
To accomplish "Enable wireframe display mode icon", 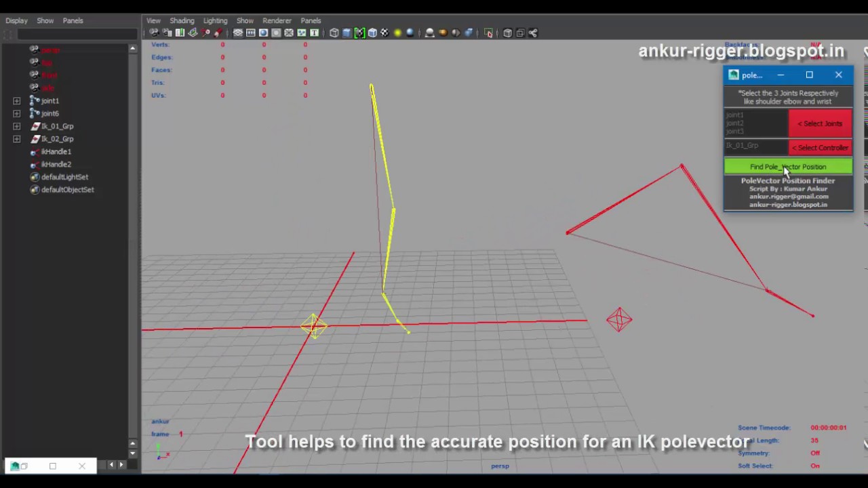I will point(334,33).
